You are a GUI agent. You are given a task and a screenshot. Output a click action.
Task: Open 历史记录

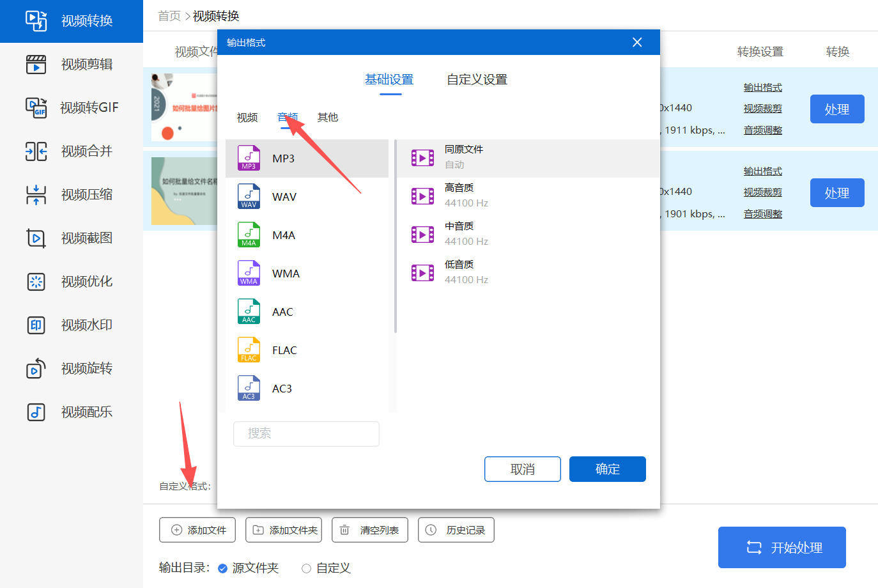pos(456,530)
